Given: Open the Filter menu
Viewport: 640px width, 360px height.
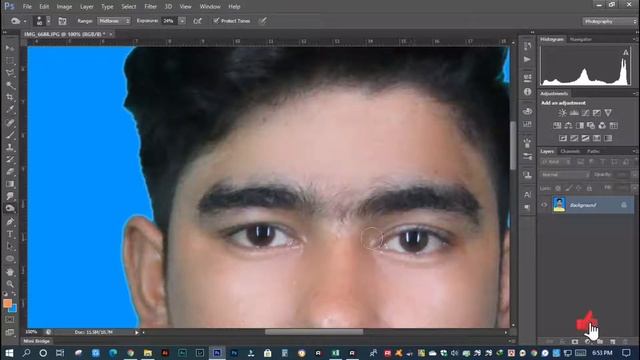Looking at the screenshot, I should [151, 7].
